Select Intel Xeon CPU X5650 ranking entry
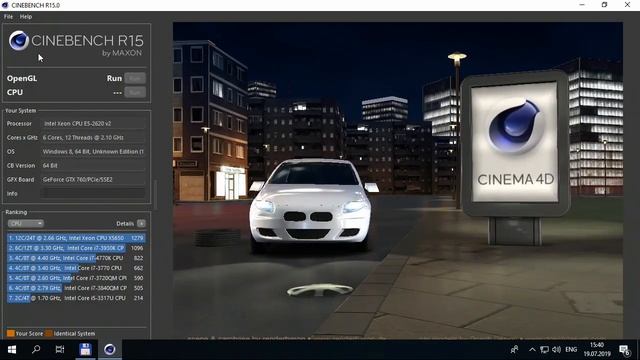640x360 pixels. point(76,238)
